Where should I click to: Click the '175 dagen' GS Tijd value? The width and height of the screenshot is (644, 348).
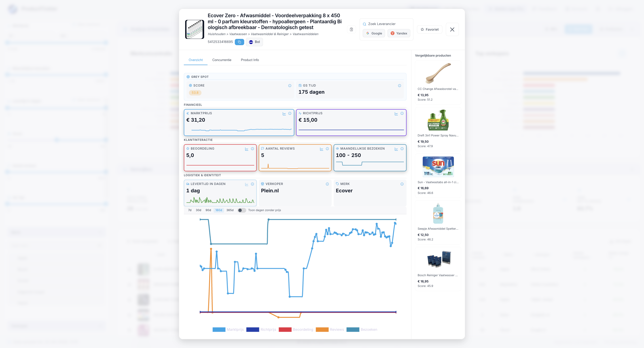(x=311, y=92)
